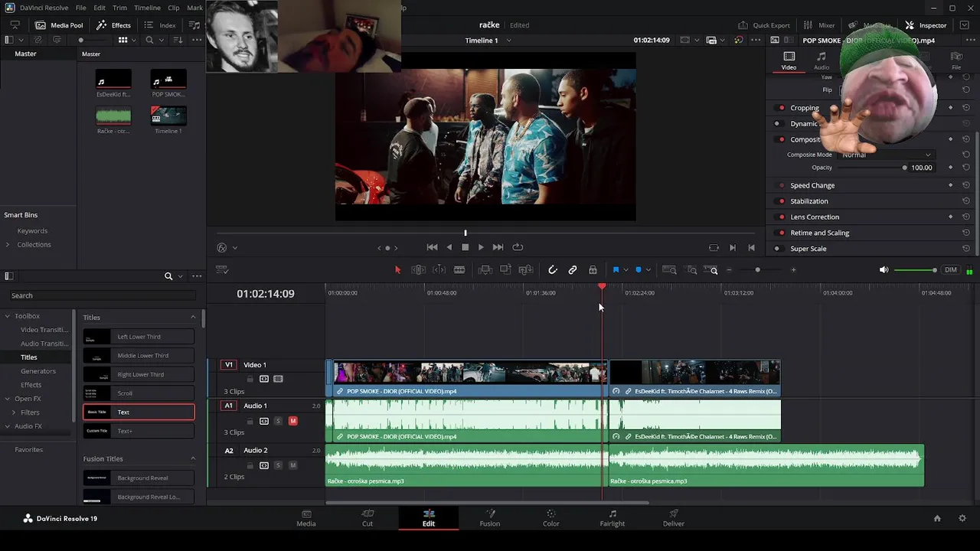Lock the Video 1 track

(250, 379)
